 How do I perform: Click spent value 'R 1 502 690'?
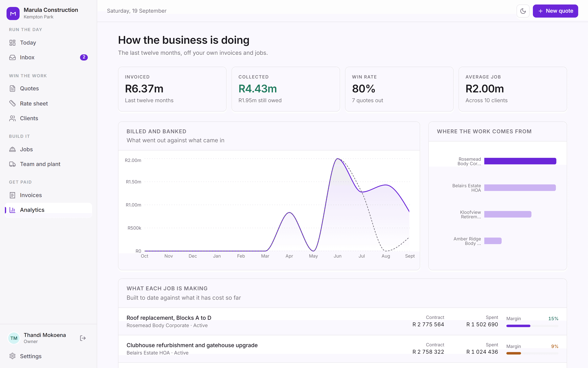[482, 324]
